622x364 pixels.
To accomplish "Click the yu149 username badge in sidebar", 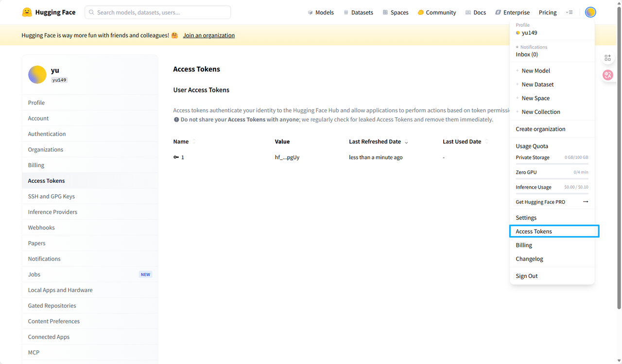I will tap(59, 80).
